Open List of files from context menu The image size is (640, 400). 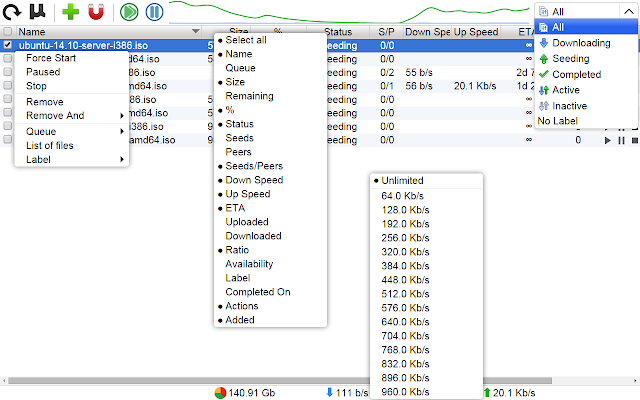pyautogui.click(x=71, y=146)
